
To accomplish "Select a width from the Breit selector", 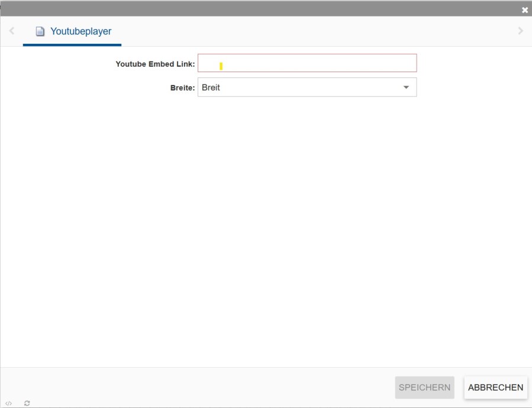I will tap(308, 87).
